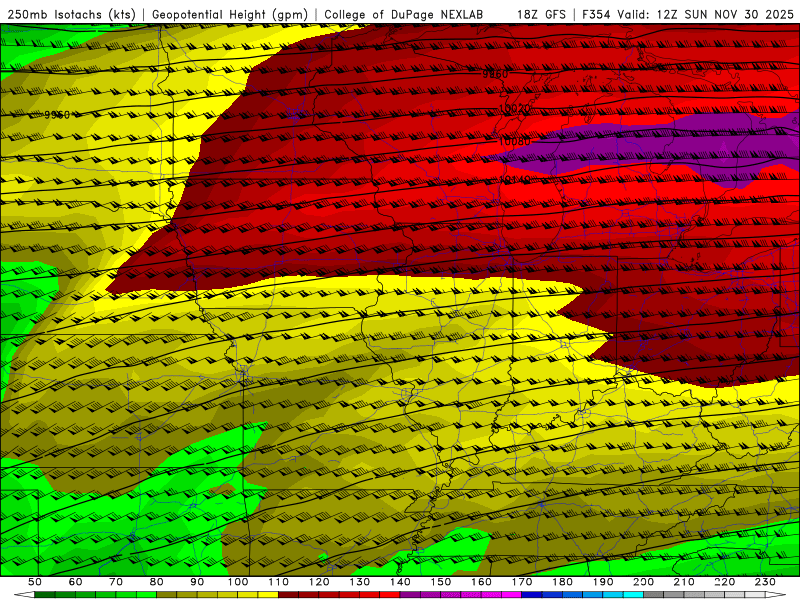800x600 pixels.
Task: Click the 'F354 Valid: 12Z SUN NOV 30 2025' text
Action: [688, 15]
